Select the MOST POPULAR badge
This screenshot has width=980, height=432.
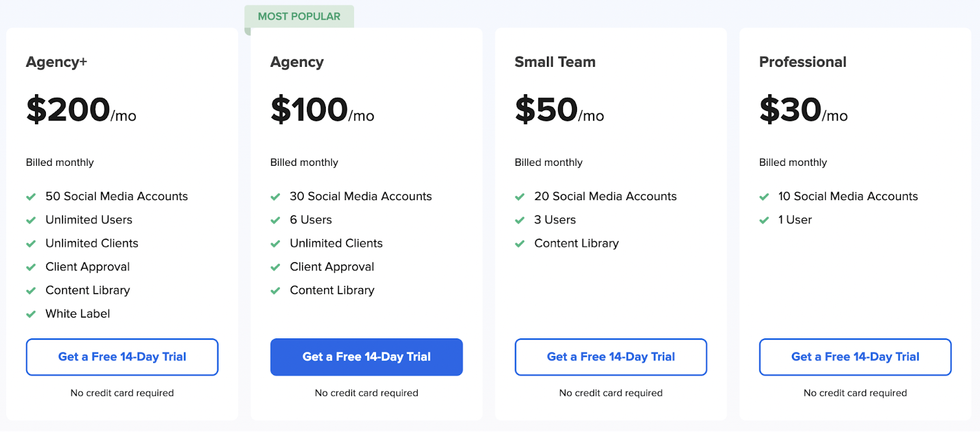point(299,17)
